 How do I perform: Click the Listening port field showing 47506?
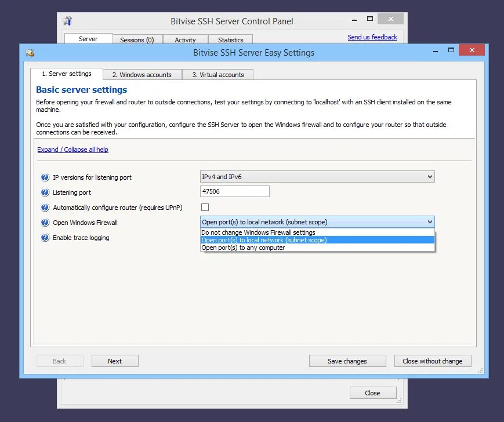(x=235, y=191)
